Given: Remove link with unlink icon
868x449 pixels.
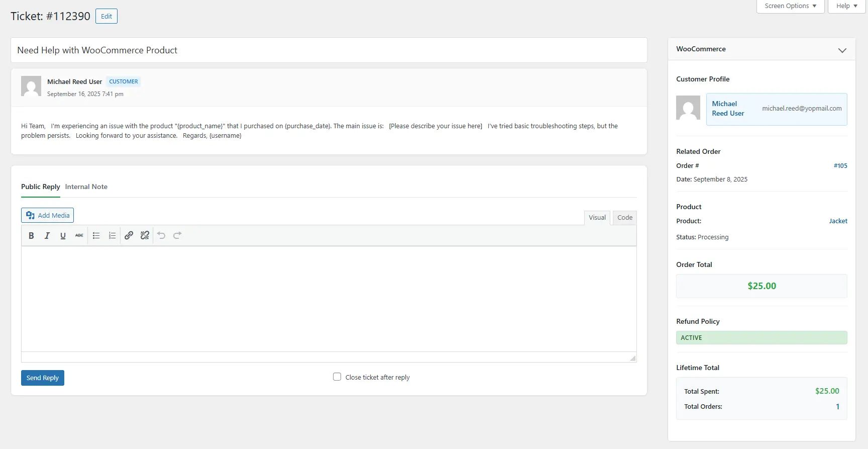Looking at the screenshot, I should [145, 235].
